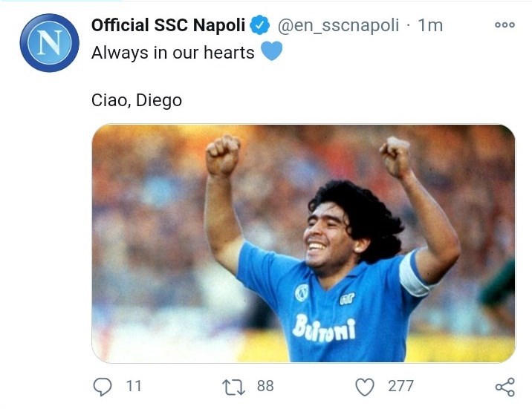
Task: Click the retweet arrows icon
Action: pyautogui.click(x=233, y=386)
